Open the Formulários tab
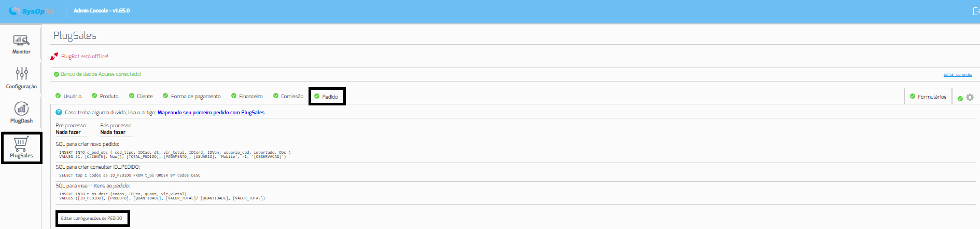The height and width of the screenshot is (229, 980). coord(928,97)
